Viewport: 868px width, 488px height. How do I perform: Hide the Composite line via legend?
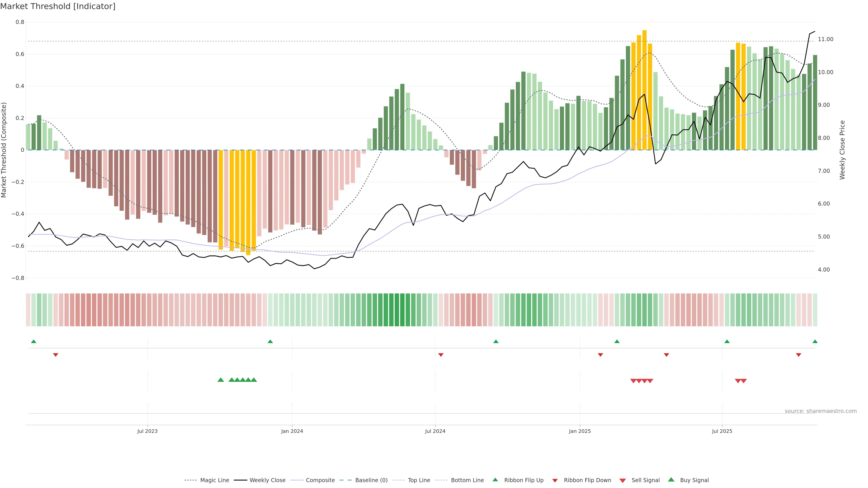click(x=320, y=480)
